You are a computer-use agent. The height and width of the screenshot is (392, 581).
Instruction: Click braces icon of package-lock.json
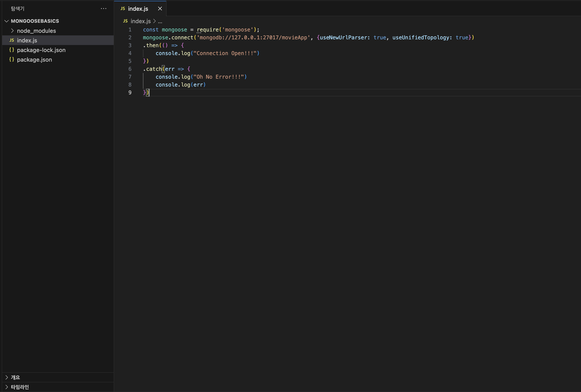tap(12, 50)
